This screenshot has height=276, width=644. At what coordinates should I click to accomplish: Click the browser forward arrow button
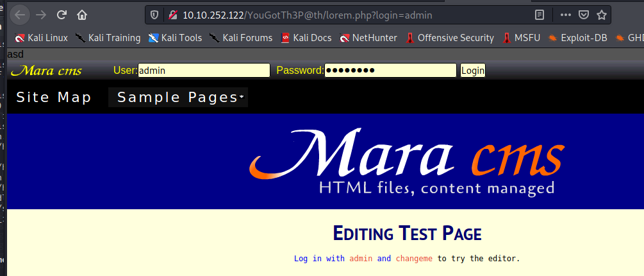42,14
